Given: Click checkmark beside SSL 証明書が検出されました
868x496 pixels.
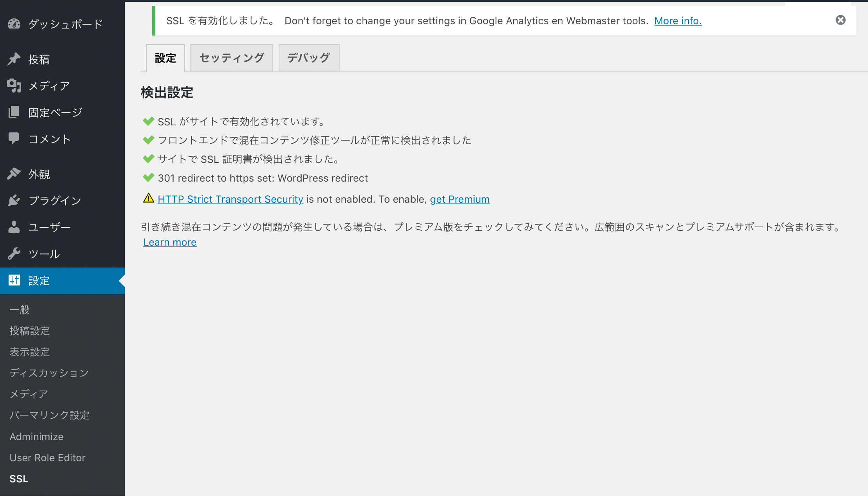Looking at the screenshot, I should point(149,159).
